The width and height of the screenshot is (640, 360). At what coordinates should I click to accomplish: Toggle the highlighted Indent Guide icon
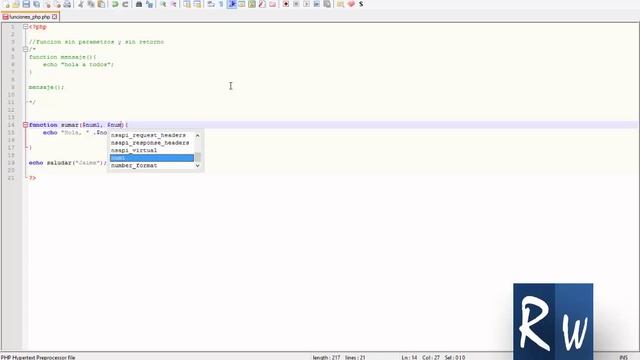coord(232,4)
